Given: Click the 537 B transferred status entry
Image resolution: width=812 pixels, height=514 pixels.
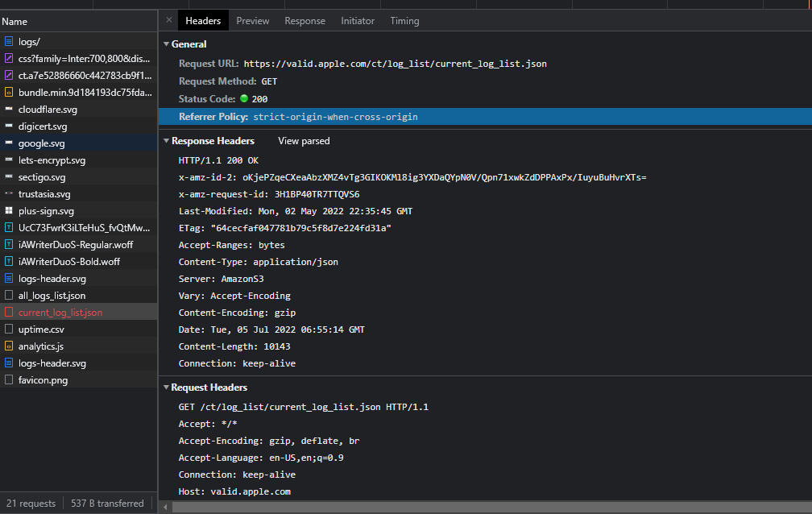Looking at the screenshot, I should [107, 503].
